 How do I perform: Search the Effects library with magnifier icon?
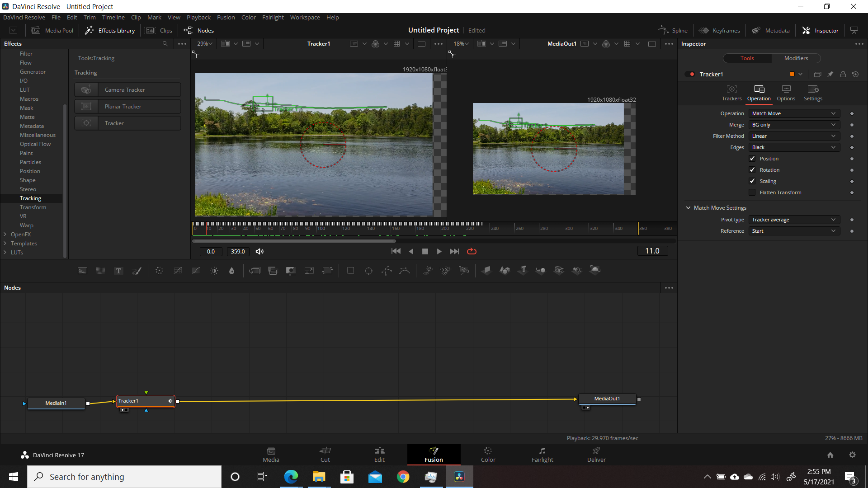point(165,44)
